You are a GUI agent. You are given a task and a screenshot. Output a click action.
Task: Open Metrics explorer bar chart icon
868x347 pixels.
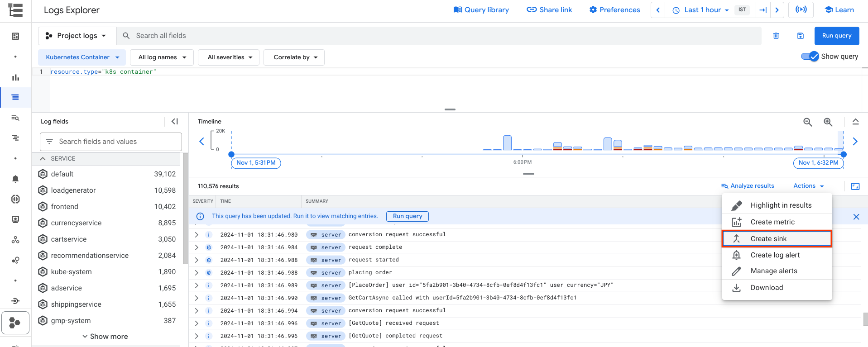[15, 77]
